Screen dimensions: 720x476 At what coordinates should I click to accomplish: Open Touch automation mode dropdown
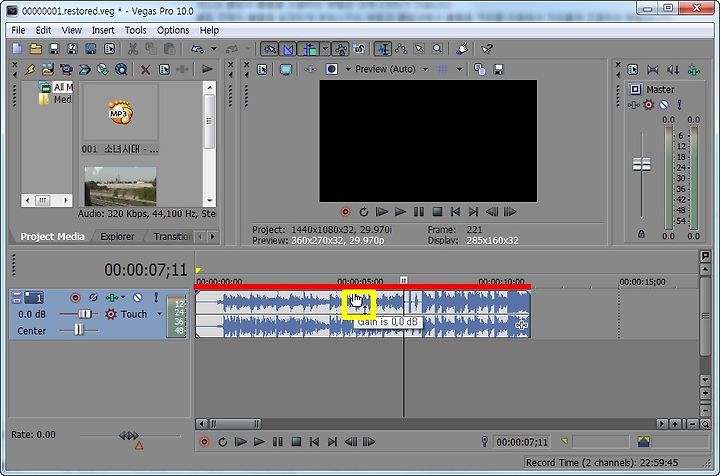pyautogui.click(x=159, y=314)
